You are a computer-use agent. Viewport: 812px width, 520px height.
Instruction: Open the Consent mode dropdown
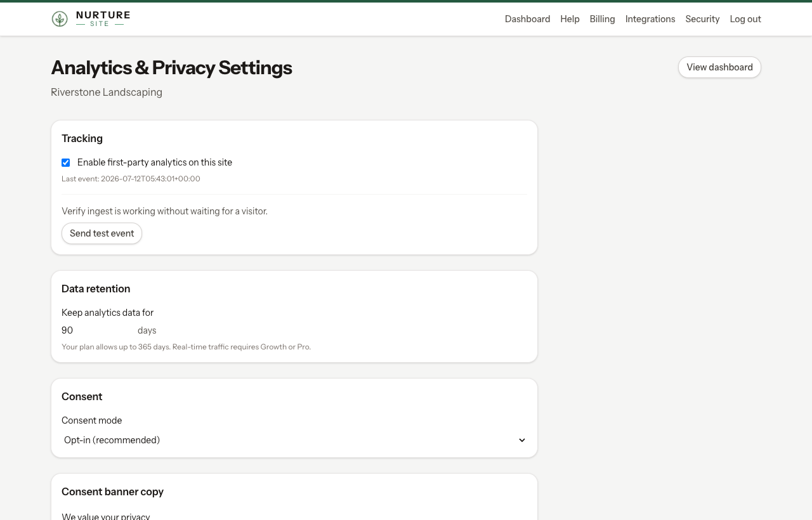click(294, 440)
